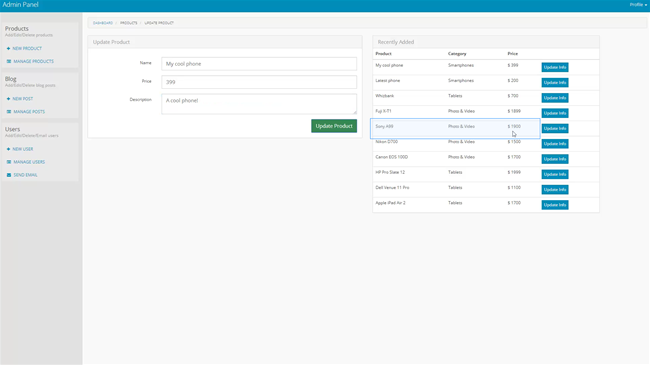Click the plus icon beside New Post

(8, 99)
